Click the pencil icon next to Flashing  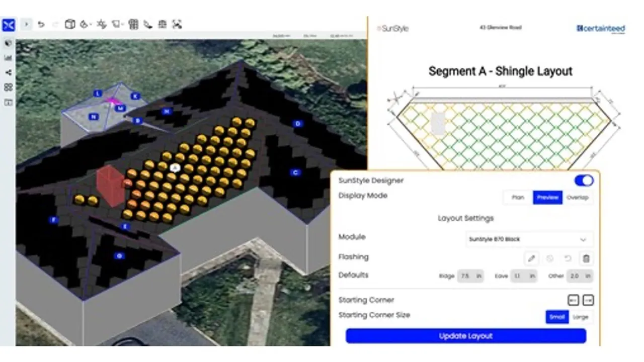pos(532,258)
